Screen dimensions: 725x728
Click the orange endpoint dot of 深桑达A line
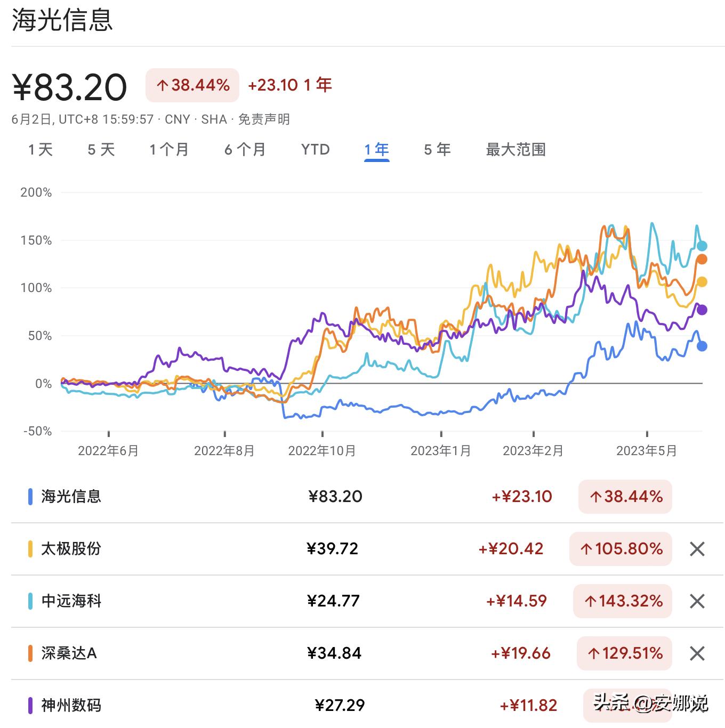point(702,259)
